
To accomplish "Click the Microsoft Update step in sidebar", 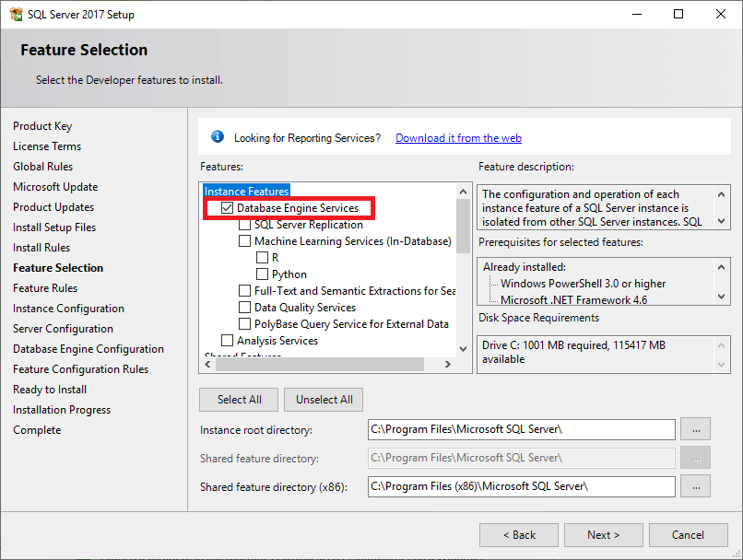I will click(x=55, y=187).
